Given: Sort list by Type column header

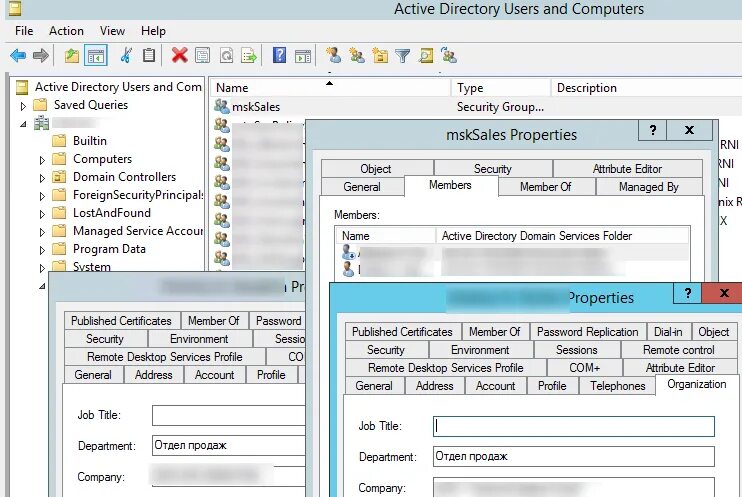Looking at the screenshot, I should 501,88.
